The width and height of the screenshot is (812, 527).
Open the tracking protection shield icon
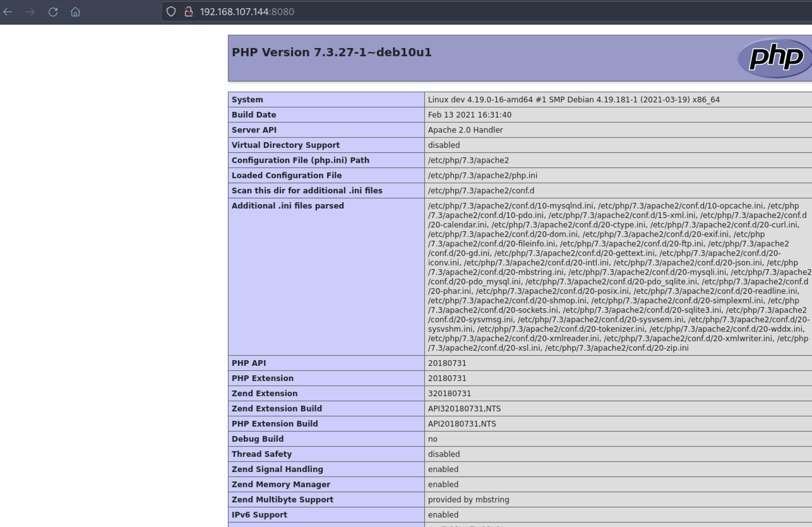pos(171,12)
